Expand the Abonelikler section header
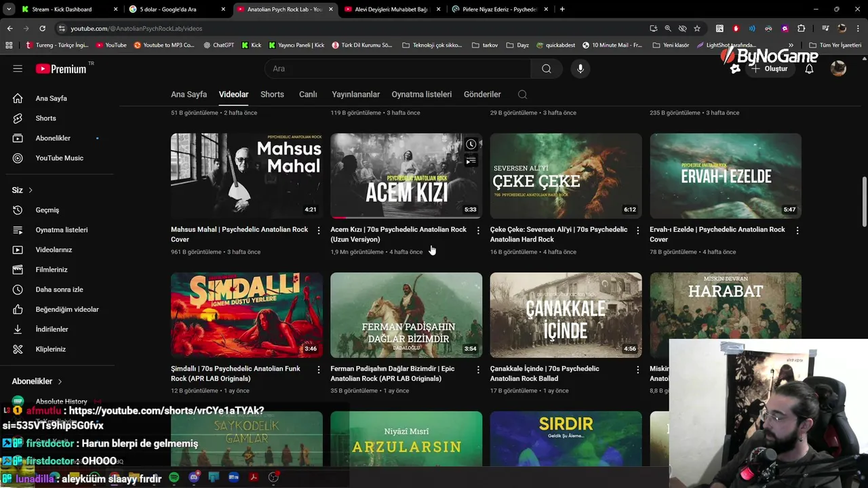The height and width of the screenshot is (488, 868). [x=37, y=382]
